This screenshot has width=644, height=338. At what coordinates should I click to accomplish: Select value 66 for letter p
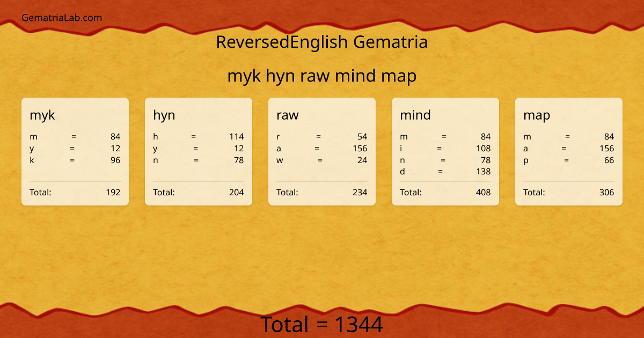[609, 160]
